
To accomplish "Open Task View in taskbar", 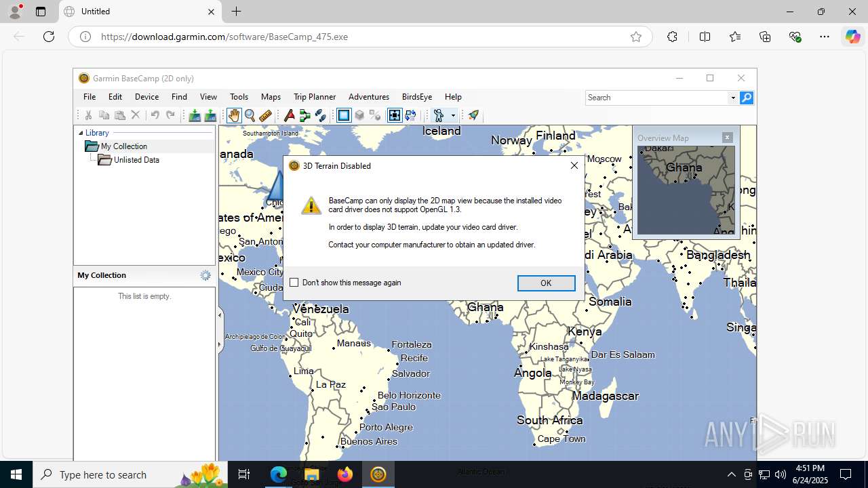I will (244, 474).
